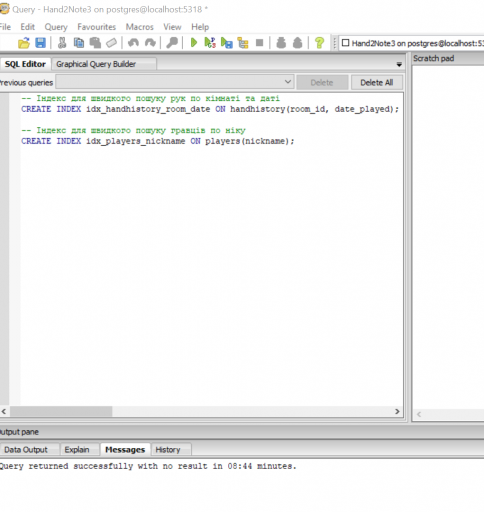Cut selected text with the scissors icon
Screen dimensions: 484x512
pos(62,43)
